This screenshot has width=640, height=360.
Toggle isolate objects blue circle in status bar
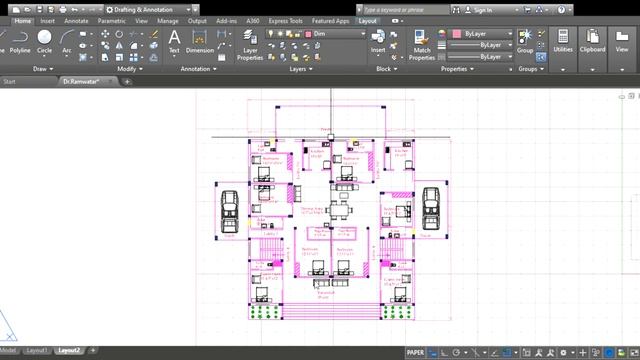point(609,353)
